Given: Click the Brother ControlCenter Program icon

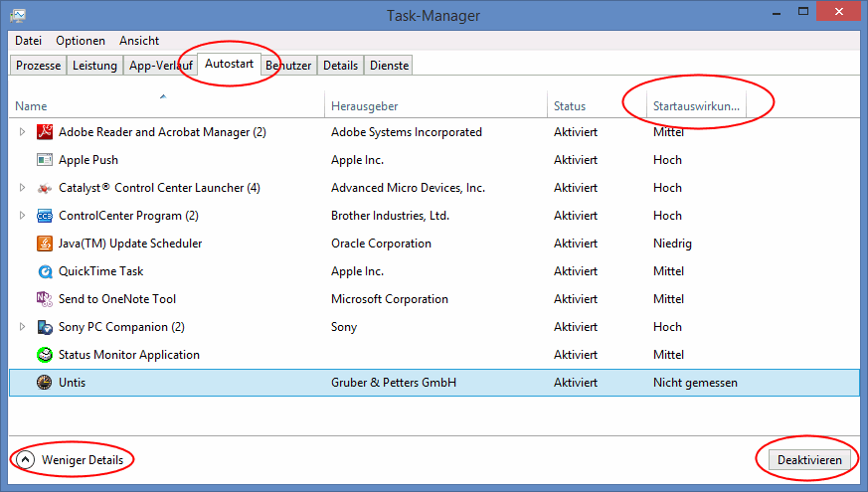Looking at the screenshot, I should [44, 216].
